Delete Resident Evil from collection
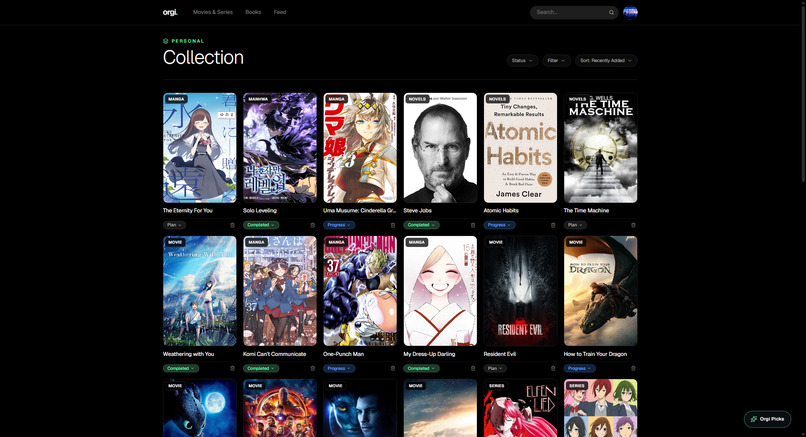Viewport: 806px width, 437px height. [553, 369]
